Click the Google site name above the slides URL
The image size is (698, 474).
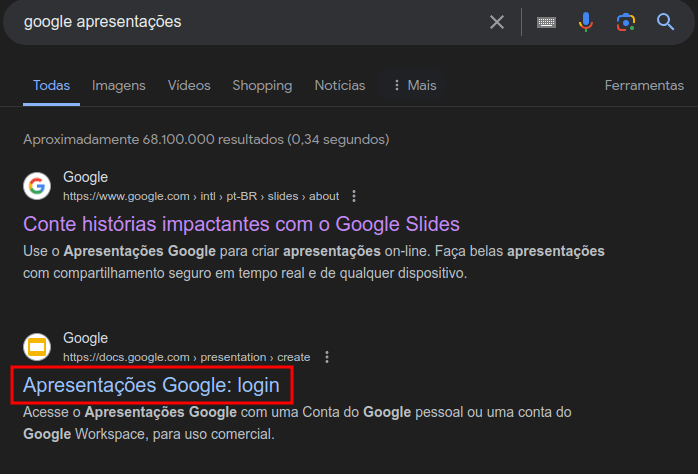coord(85,177)
